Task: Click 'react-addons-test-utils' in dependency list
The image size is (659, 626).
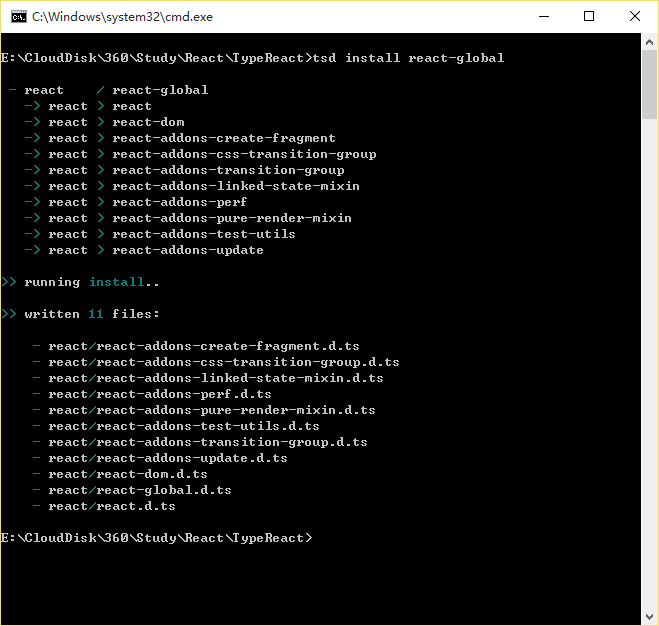Action: (x=204, y=234)
